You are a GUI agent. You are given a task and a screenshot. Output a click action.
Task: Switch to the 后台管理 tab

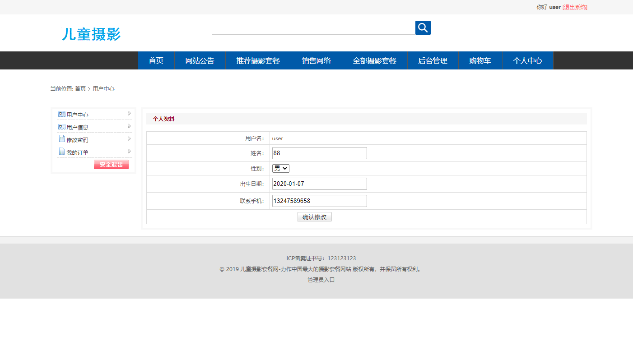(433, 60)
